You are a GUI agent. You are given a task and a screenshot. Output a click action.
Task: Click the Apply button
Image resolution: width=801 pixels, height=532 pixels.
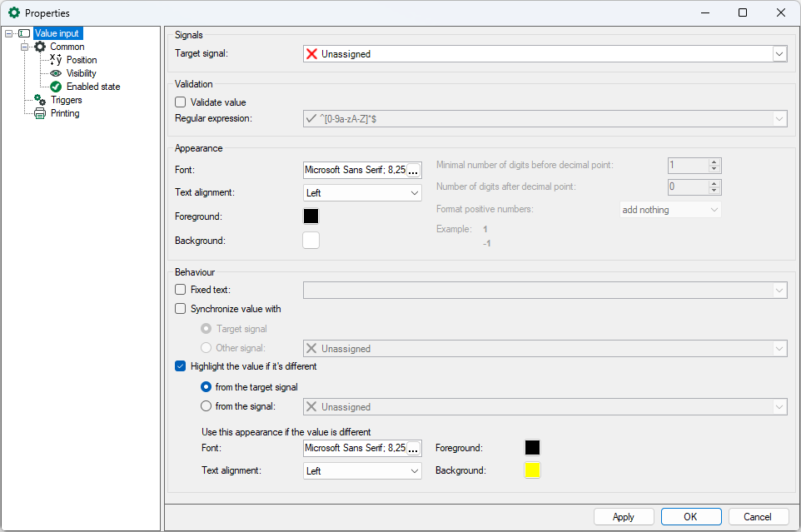point(623,517)
